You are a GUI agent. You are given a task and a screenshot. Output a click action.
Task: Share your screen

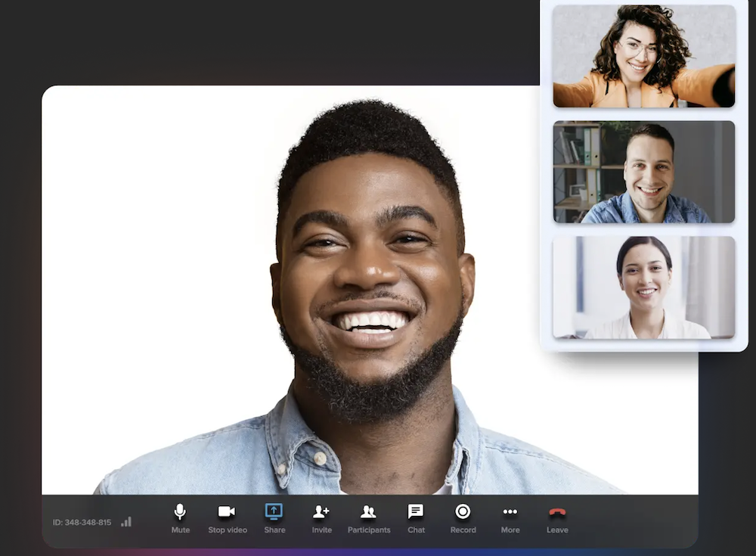click(x=274, y=518)
